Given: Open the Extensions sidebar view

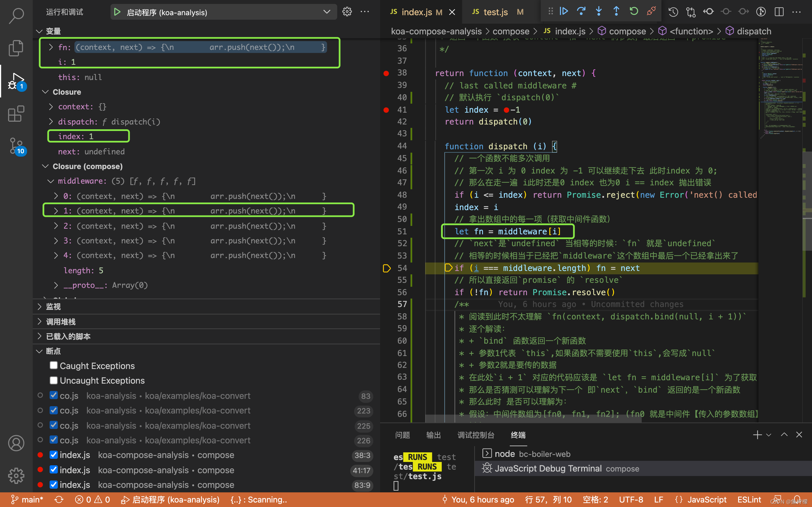Looking at the screenshot, I should (x=16, y=114).
